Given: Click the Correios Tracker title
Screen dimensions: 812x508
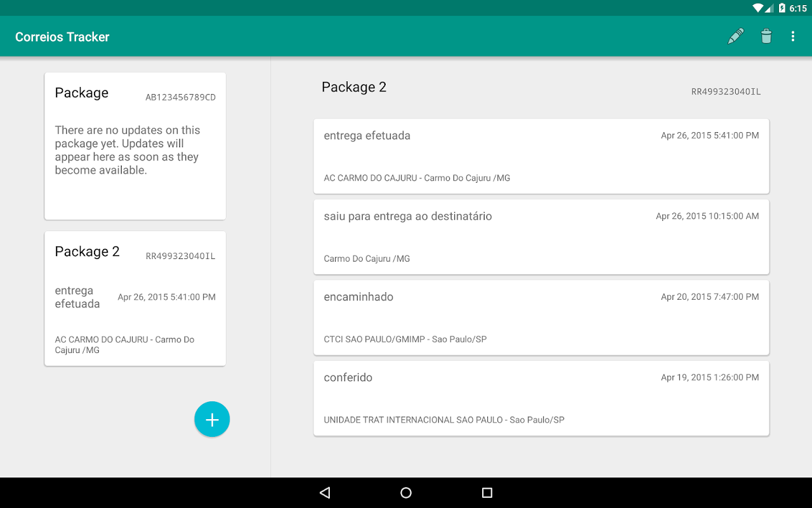Looking at the screenshot, I should 62,37.
